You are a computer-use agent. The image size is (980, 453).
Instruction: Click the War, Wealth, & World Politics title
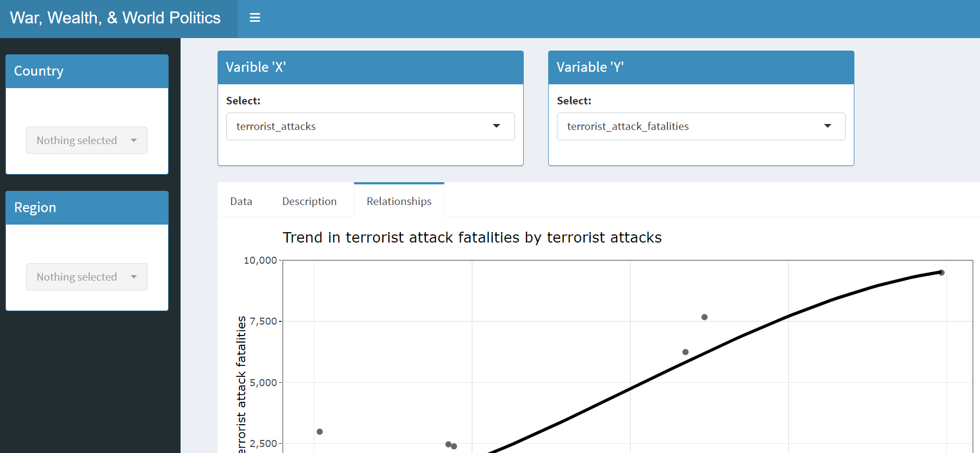pos(115,18)
